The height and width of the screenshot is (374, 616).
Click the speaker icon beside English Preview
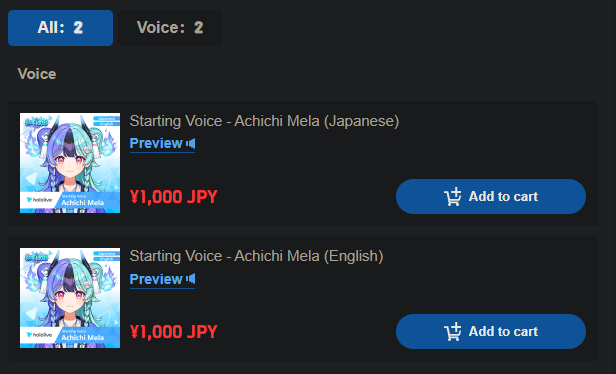[x=191, y=279]
